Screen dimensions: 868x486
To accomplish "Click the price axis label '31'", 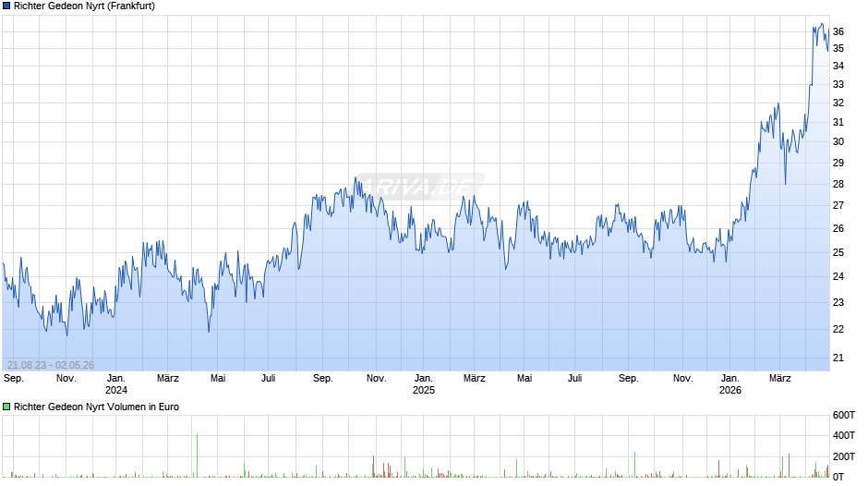I will tap(838, 122).
